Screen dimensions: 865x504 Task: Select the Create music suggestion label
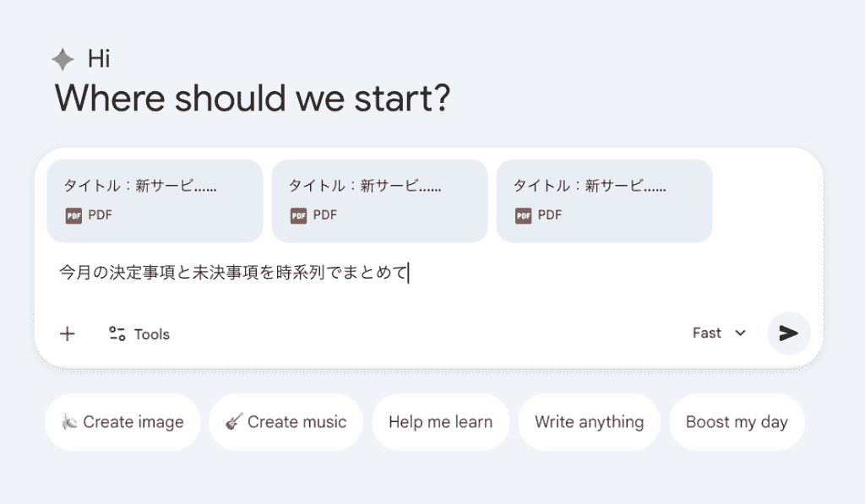pos(296,422)
